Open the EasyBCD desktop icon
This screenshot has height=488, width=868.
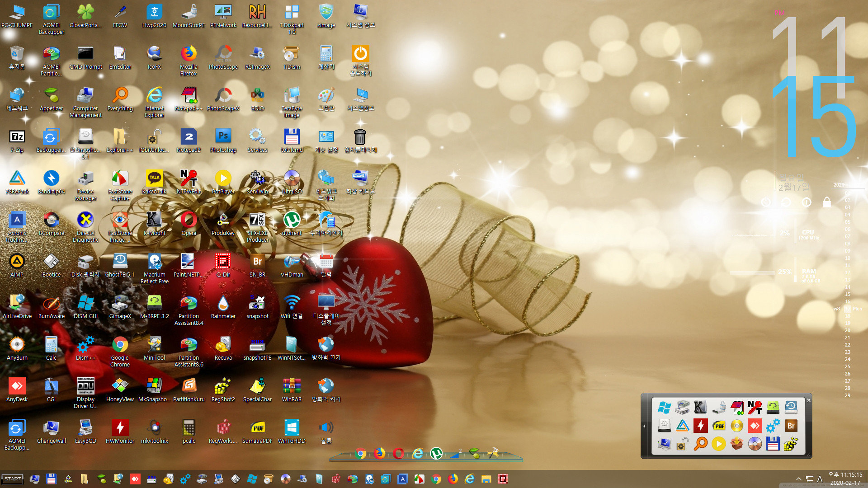(x=85, y=432)
